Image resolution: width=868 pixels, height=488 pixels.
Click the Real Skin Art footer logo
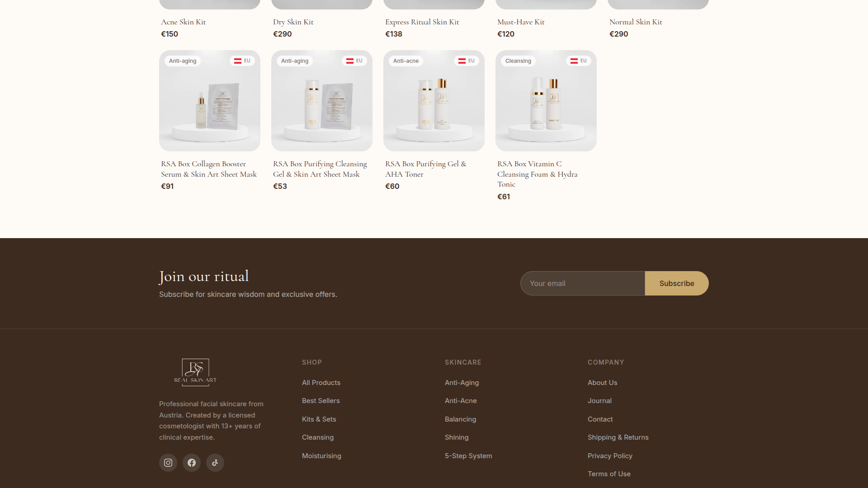[195, 371]
